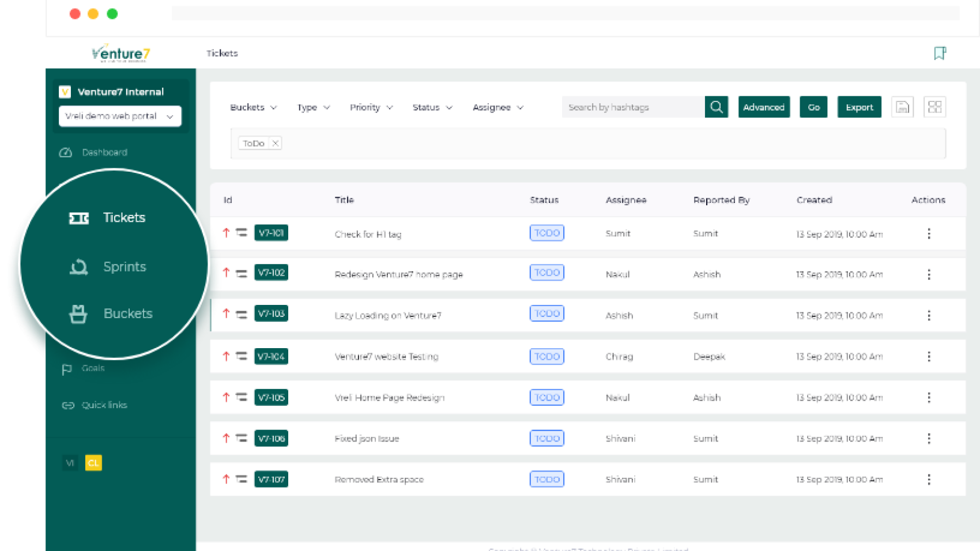
Task: Click Venture7 Internal workspace name
Action: (120, 92)
